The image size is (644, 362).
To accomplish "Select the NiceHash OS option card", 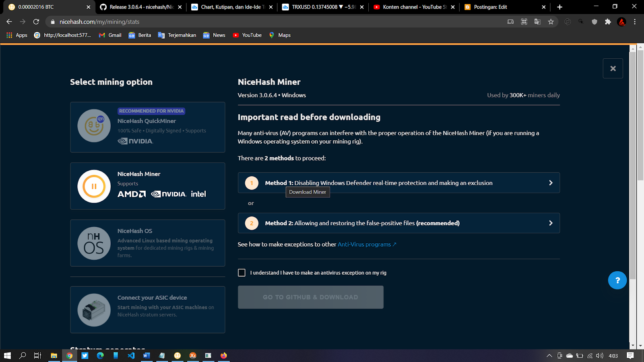I will [x=148, y=243].
